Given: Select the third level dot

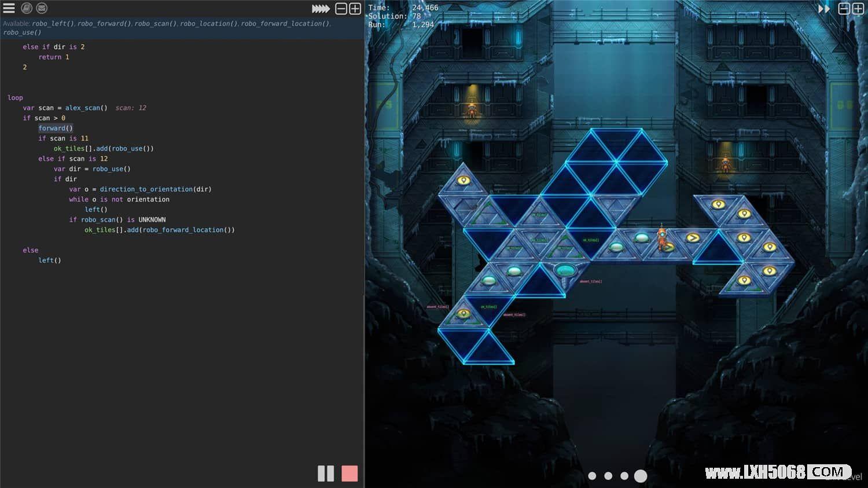Looking at the screenshot, I should 624,476.
